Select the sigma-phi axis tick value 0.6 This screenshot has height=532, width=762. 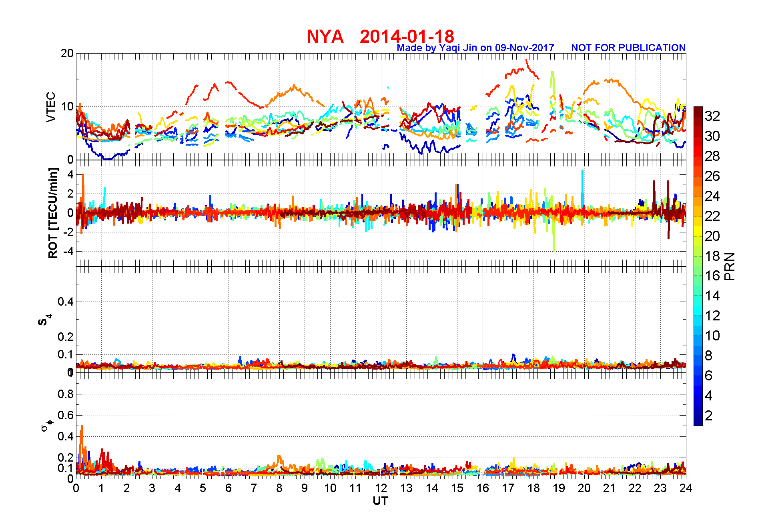point(66,415)
